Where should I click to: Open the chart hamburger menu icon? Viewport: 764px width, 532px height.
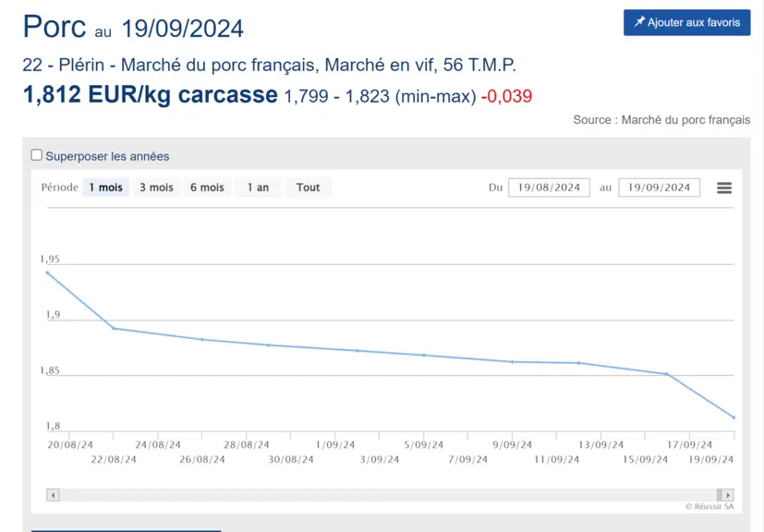point(724,187)
